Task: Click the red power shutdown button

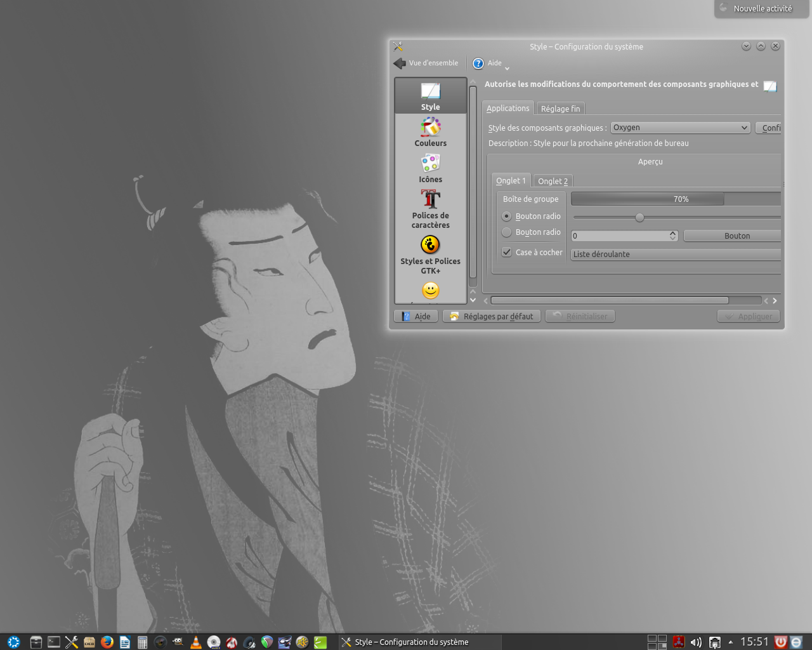Action: 781,642
